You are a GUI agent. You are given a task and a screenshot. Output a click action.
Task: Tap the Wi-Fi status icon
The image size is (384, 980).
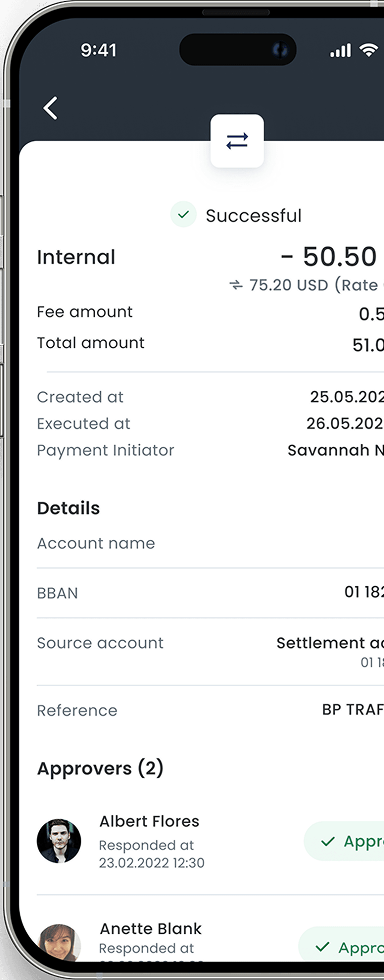tap(369, 50)
